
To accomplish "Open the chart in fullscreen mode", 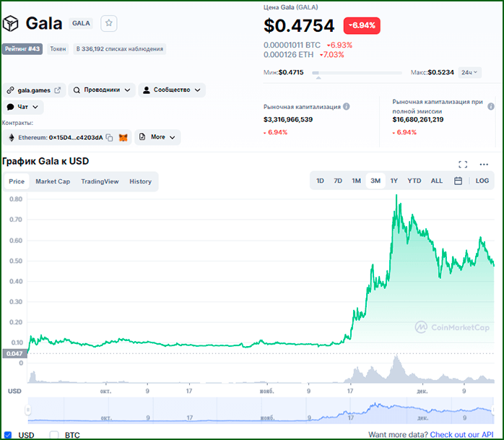I will coord(463,164).
